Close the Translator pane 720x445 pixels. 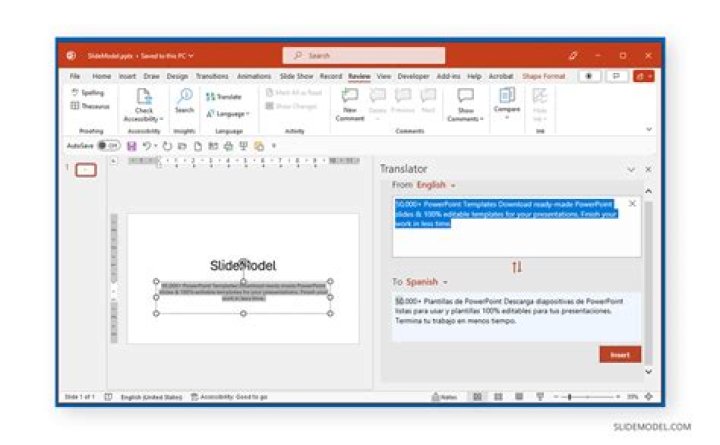coord(648,170)
